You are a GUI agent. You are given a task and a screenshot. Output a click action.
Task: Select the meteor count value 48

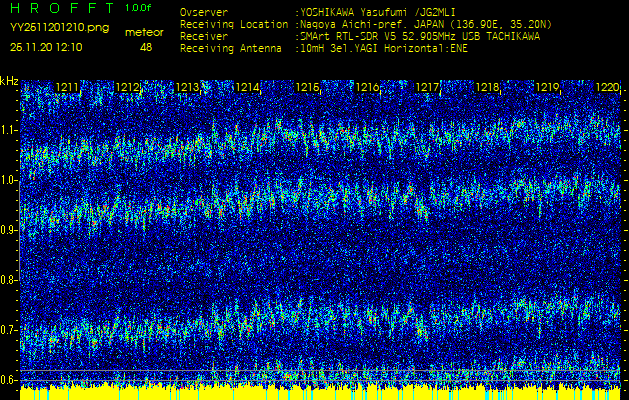click(x=147, y=47)
